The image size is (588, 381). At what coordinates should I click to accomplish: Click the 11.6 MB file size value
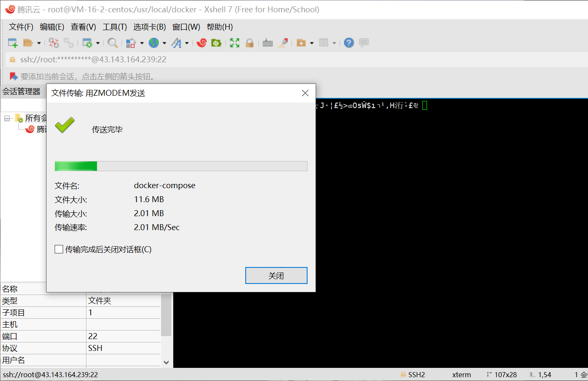149,199
